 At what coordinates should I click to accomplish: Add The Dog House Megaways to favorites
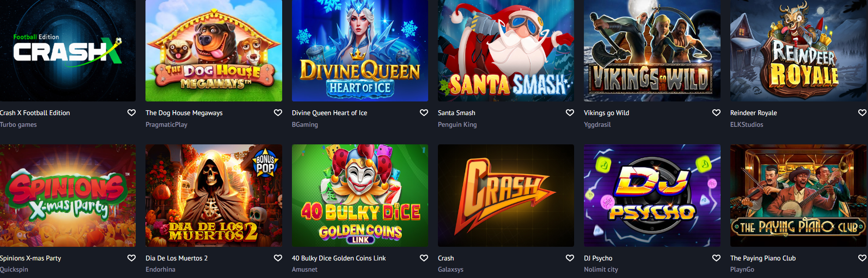(278, 113)
